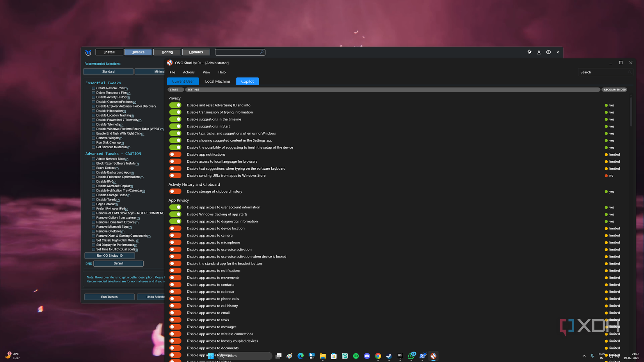Open the weather widget showing 20°C
The image size is (644, 362).
(12, 356)
